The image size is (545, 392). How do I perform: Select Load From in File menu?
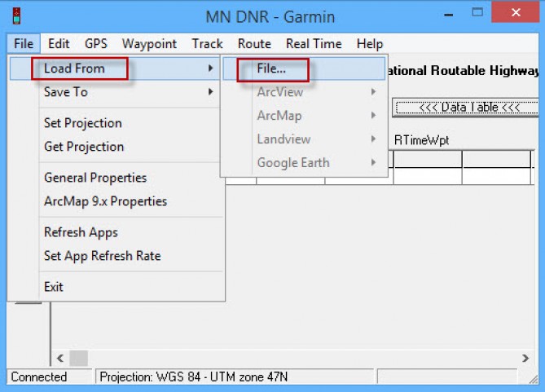(x=115, y=68)
